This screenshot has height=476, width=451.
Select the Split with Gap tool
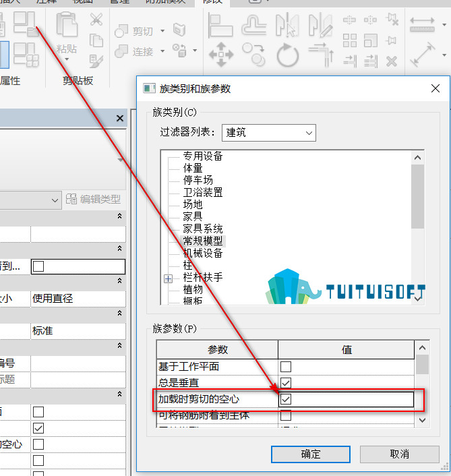coord(370,20)
